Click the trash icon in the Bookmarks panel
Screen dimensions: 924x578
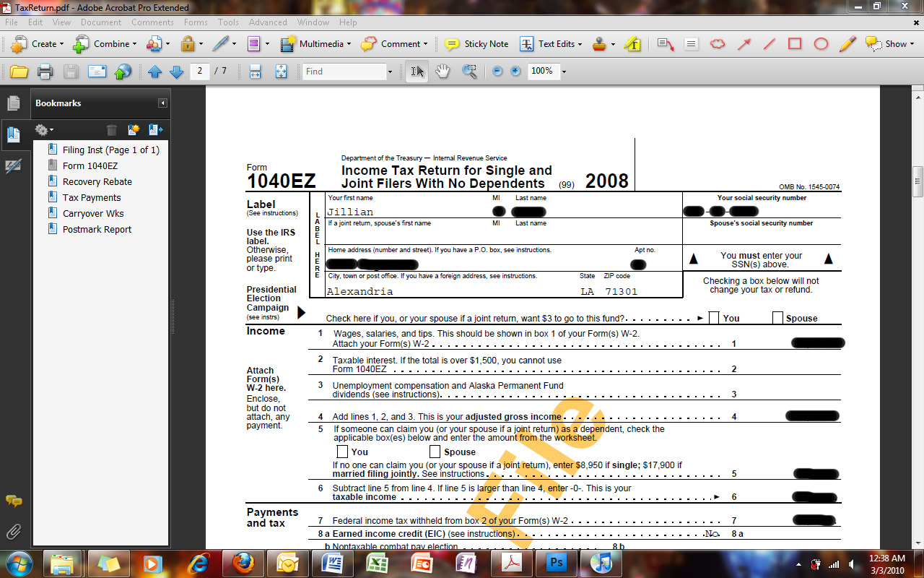pyautogui.click(x=112, y=129)
